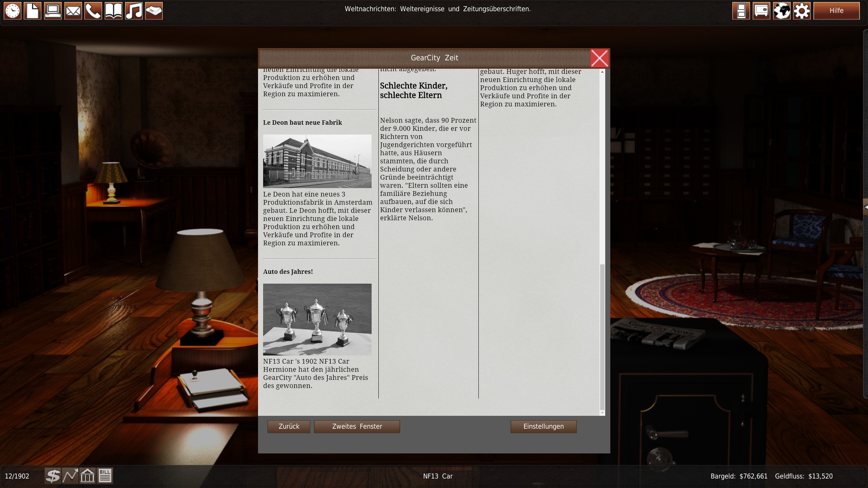The width and height of the screenshot is (868, 488).
Task: Click the bank building icon
Action: 87,476
